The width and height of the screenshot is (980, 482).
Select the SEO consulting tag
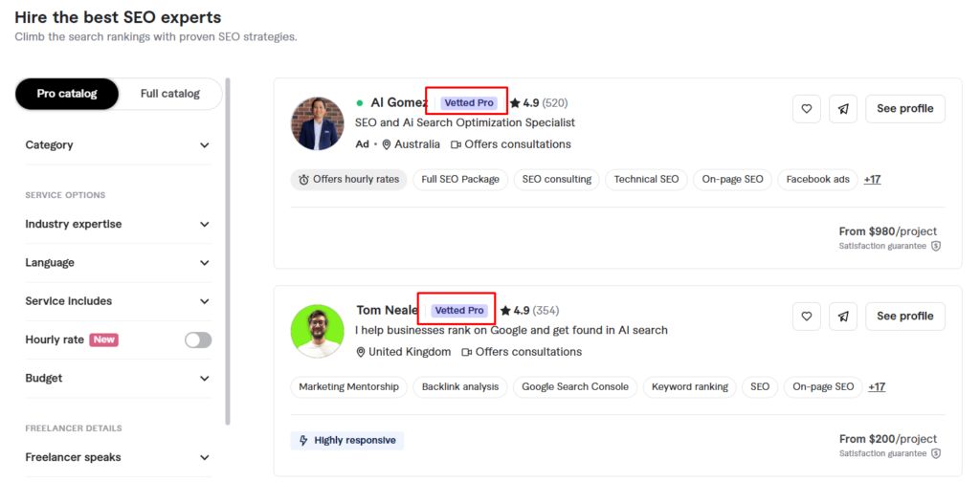coord(557,180)
